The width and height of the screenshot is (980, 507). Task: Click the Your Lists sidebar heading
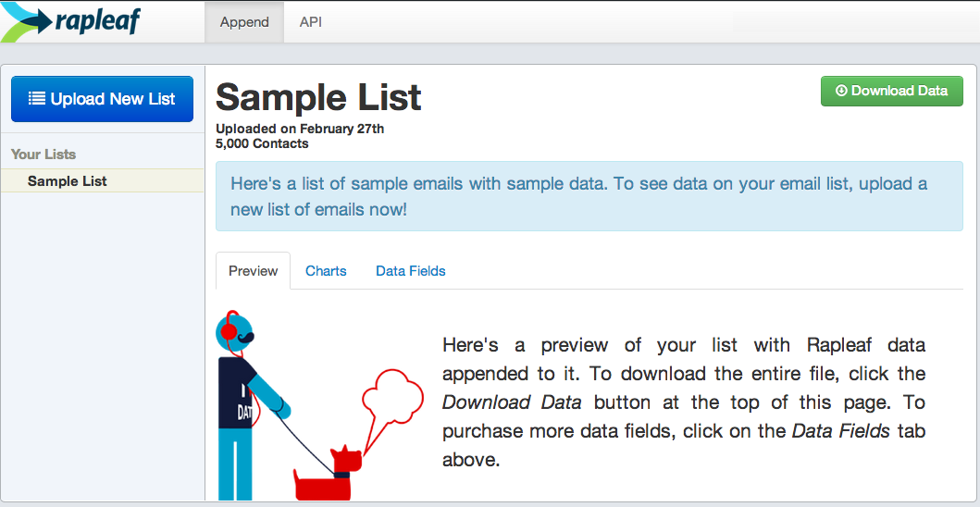pos(43,155)
